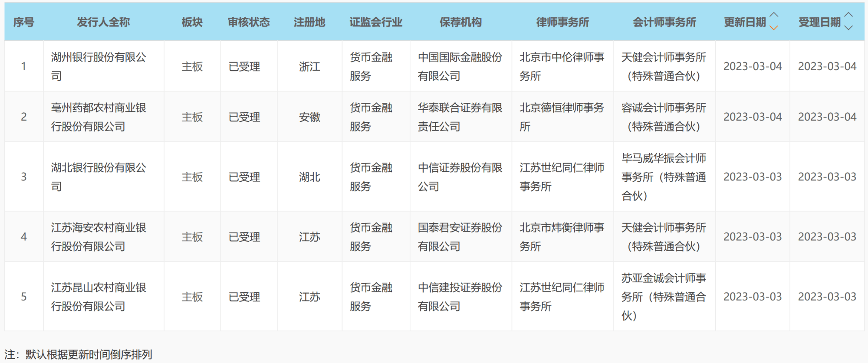This screenshot has height=363, width=868.
Task: Click 已受理 status in 湖州银行 row
Action: click(244, 66)
